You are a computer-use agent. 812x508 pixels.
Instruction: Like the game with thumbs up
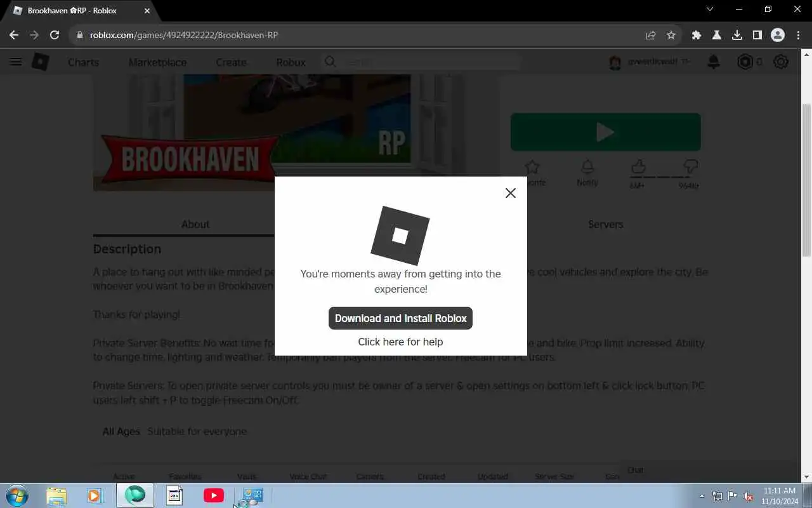pos(638,167)
